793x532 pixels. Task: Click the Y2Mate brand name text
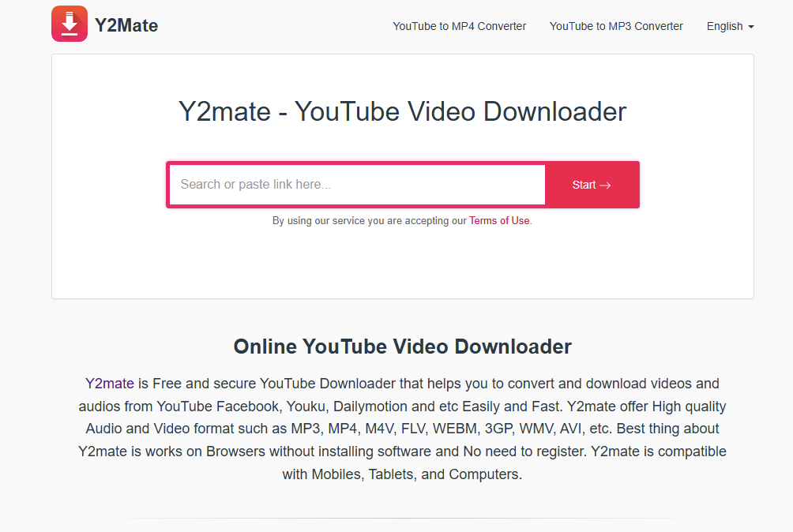point(126,26)
